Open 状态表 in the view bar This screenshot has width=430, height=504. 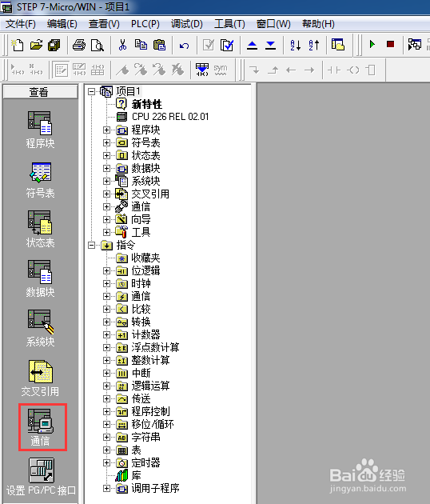(x=40, y=230)
